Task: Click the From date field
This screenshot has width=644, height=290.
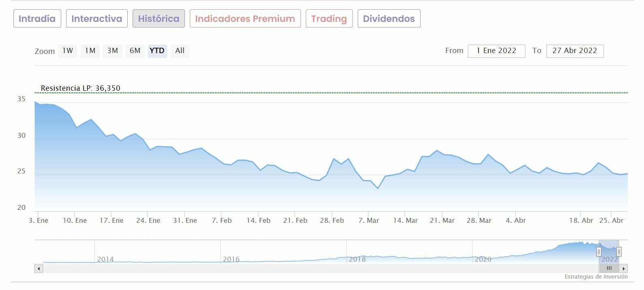Action: [x=496, y=51]
